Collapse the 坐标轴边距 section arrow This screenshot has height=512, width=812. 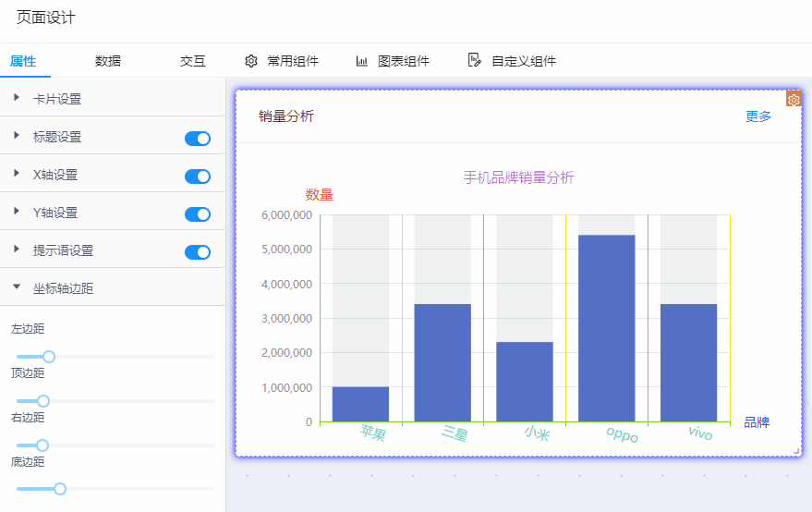(x=17, y=286)
